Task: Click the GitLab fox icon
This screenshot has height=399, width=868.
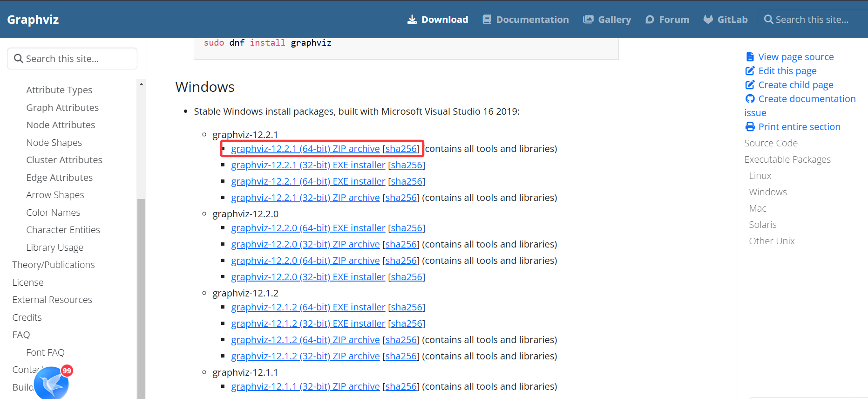Action: [708, 20]
